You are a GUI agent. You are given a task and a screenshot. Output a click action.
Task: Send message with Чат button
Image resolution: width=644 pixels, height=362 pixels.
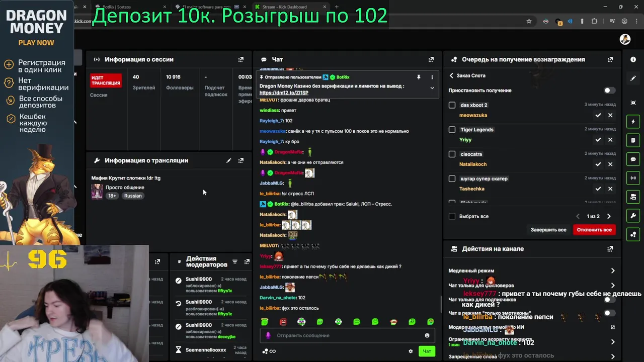[x=427, y=351]
